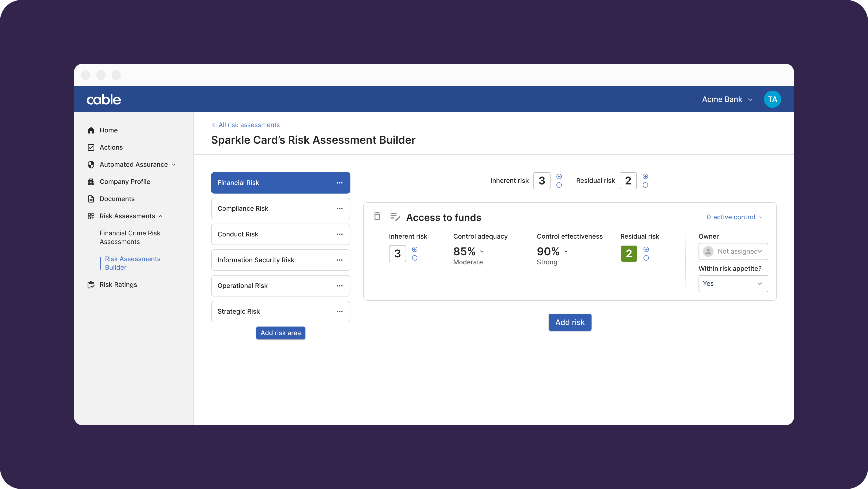Image resolution: width=868 pixels, height=489 pixels.
Task: Click the Add risk button
Action: pyautogui.click(x=570, y=322)
